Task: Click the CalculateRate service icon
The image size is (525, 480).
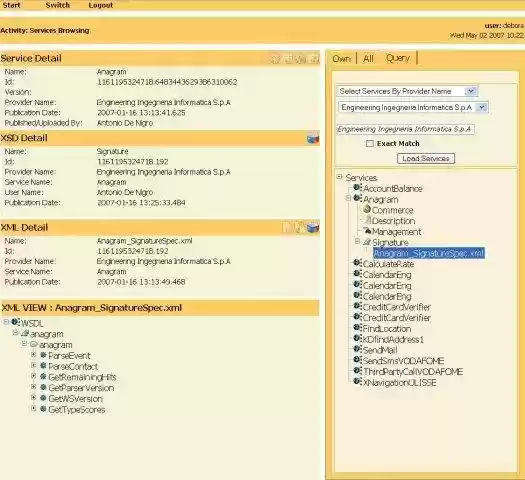Action: (x=357, y=263)
